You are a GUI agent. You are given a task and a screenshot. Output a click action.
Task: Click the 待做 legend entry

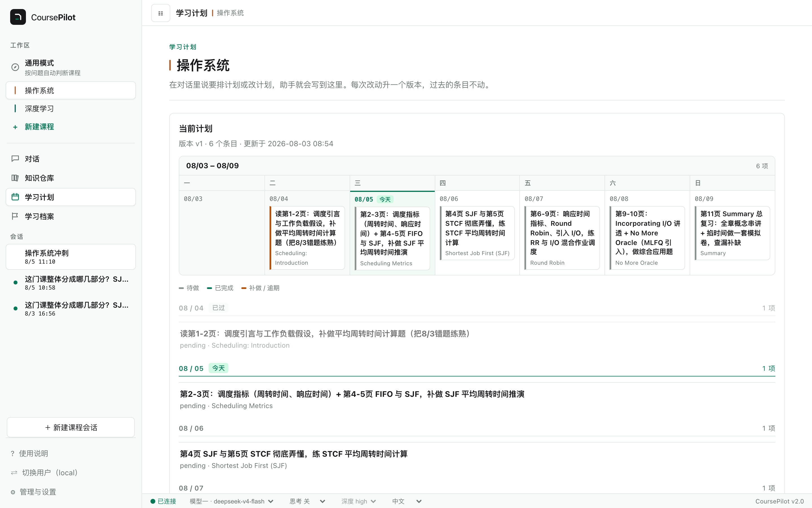point(189,288)
